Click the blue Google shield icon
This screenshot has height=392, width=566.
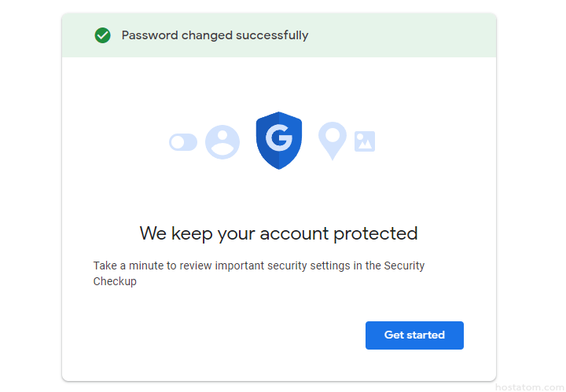pyautogui.click(x=279, y=140)
